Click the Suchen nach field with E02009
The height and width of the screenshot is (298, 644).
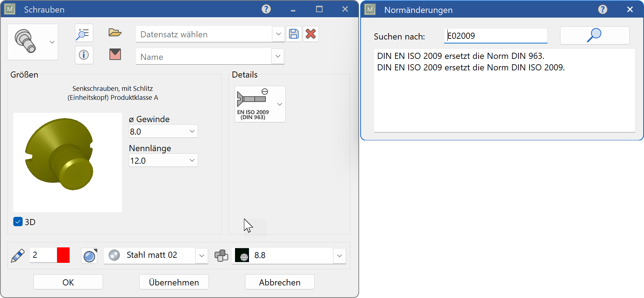pyautogui.click(x=496, y=36)
